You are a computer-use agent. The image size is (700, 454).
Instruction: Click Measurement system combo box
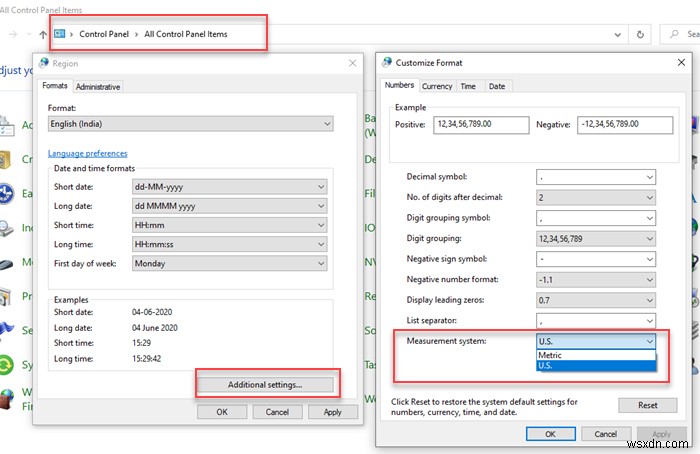(x=596, y=341)
